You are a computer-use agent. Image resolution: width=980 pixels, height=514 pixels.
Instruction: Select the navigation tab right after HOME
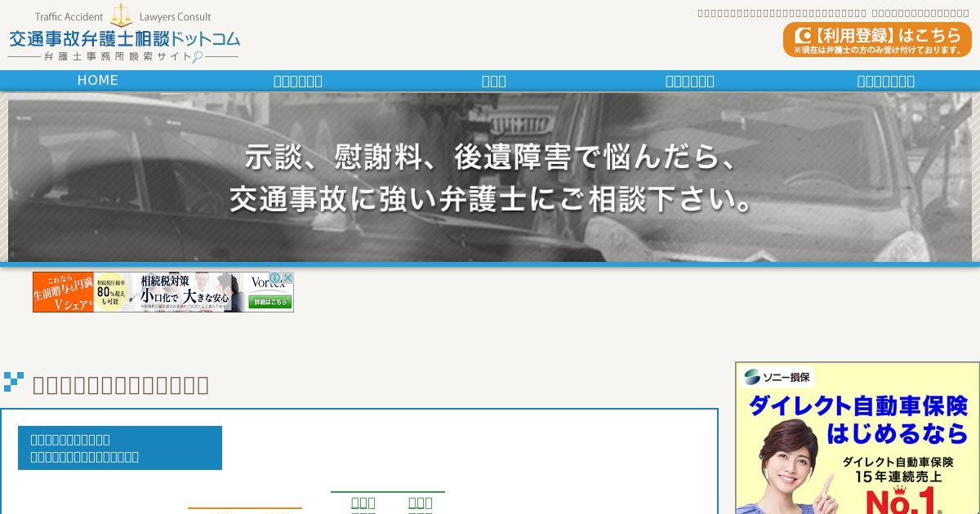pyautogui.click(x=298, y=81)
